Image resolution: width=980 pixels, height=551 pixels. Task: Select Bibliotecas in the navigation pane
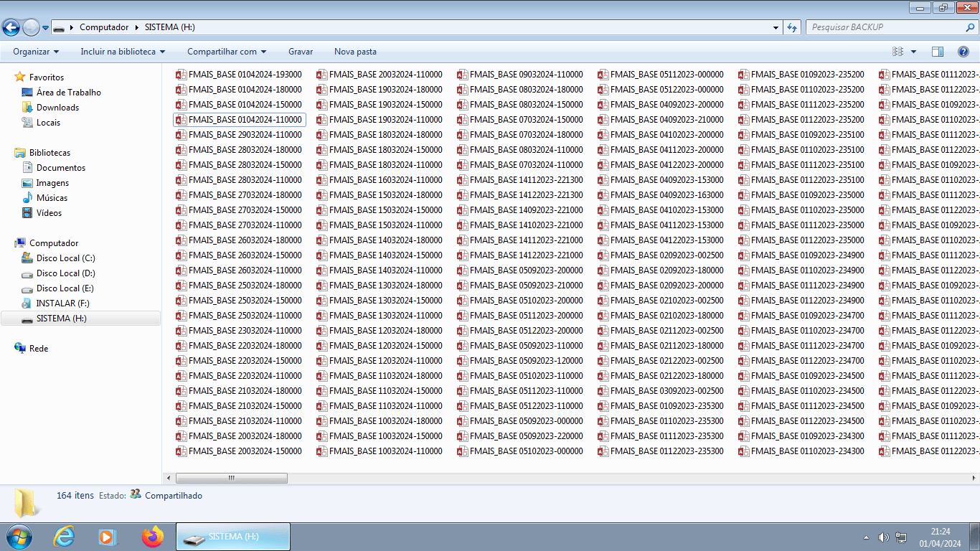pyautogui.click(x=50, y=153)
